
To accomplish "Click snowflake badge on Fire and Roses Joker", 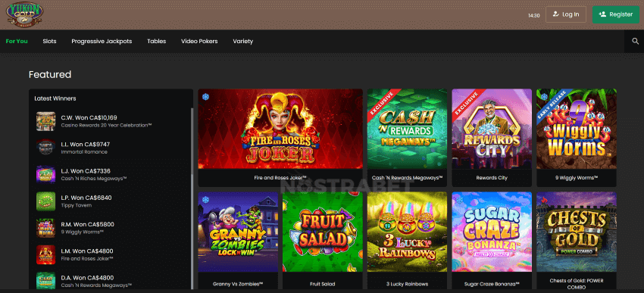I will [x=206, y=97].
